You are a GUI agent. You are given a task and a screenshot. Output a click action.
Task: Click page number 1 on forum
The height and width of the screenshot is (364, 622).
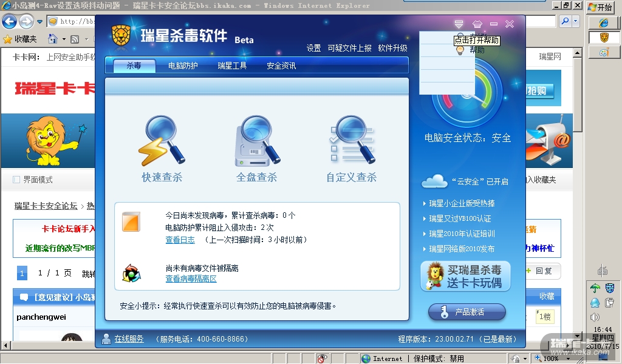tap(22, 273)
